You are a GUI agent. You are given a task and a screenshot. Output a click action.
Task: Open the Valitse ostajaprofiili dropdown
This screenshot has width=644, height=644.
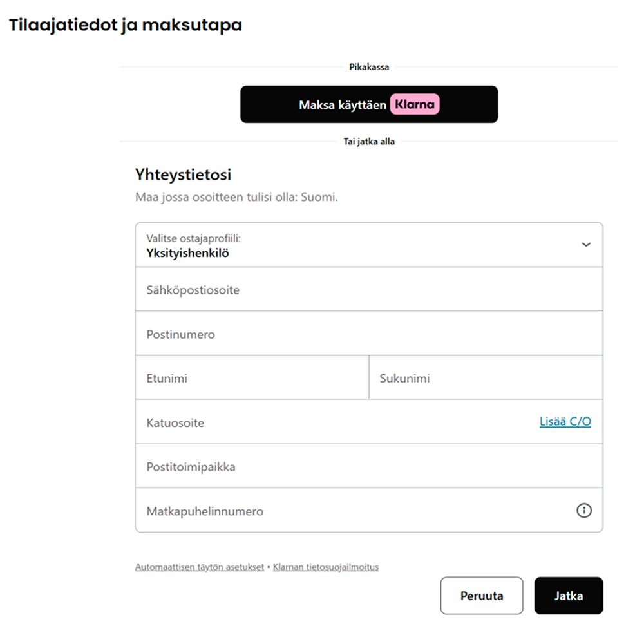coord(361,245)
